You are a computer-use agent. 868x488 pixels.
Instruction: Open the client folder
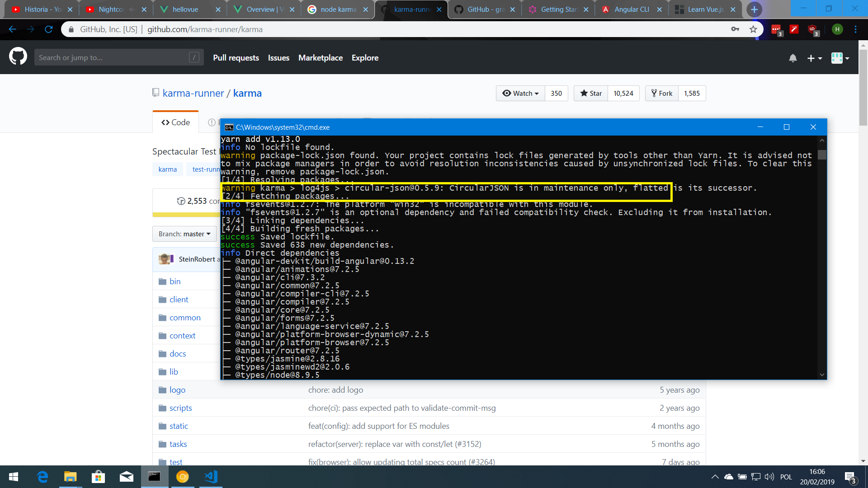coord(179,299)
